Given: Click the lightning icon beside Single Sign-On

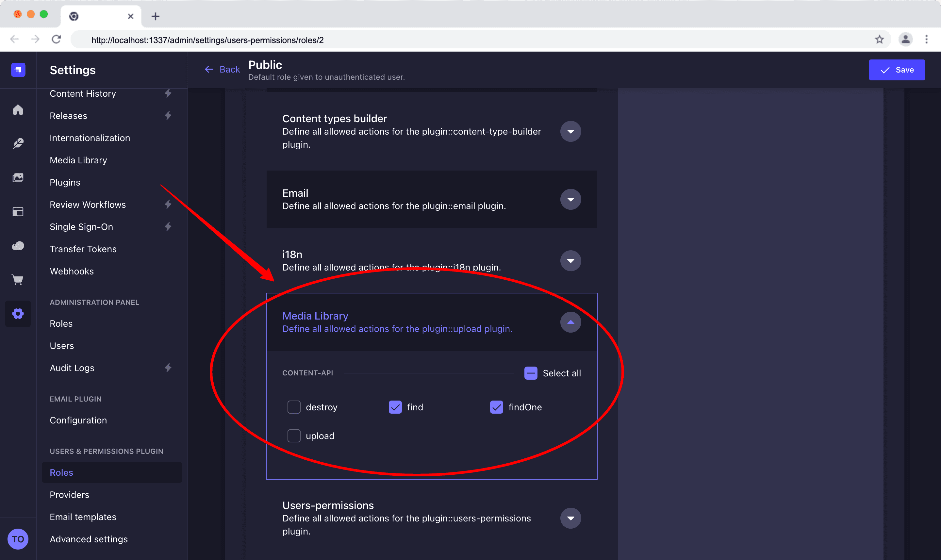Looking at the screenshot, I should point(168,226).
